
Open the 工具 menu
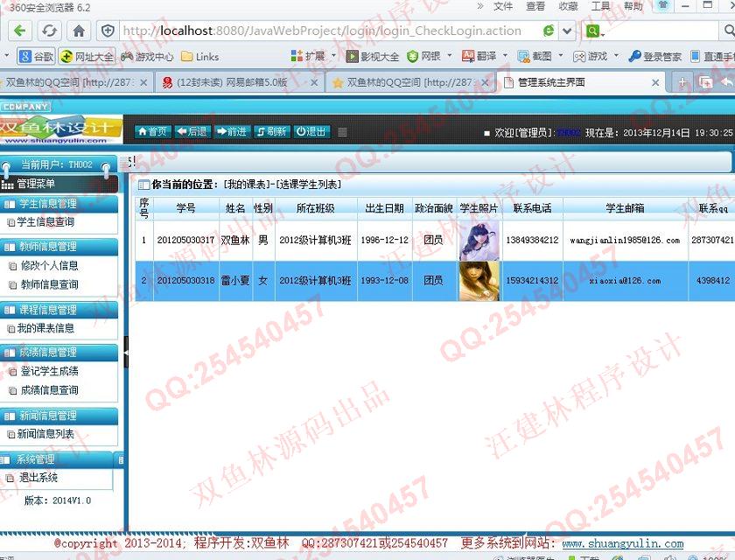pyautogui.click(x=600, y=6)
